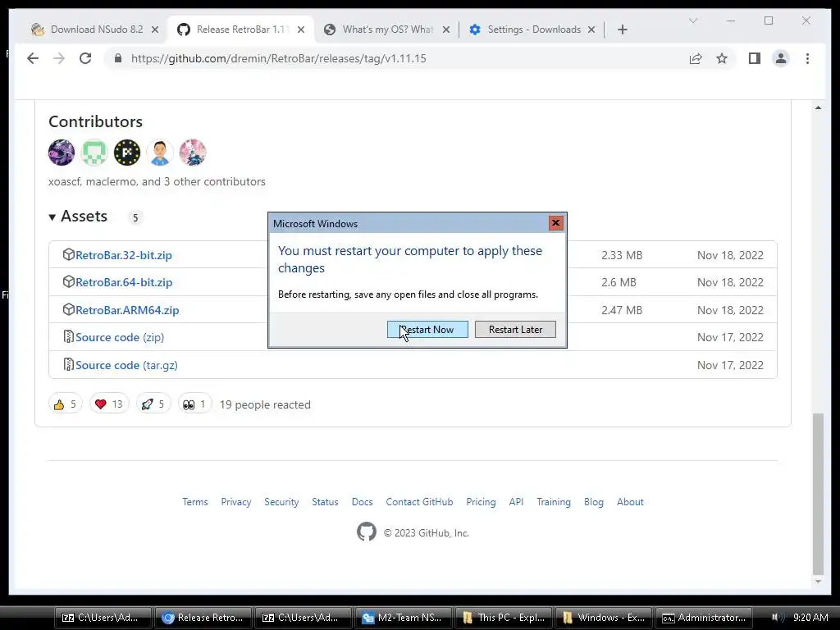Download RetroBar.64-bit.zip

[124, 282]
